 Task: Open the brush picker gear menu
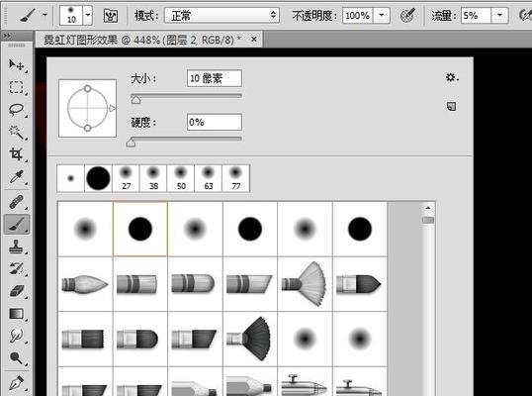coord(452,77)
